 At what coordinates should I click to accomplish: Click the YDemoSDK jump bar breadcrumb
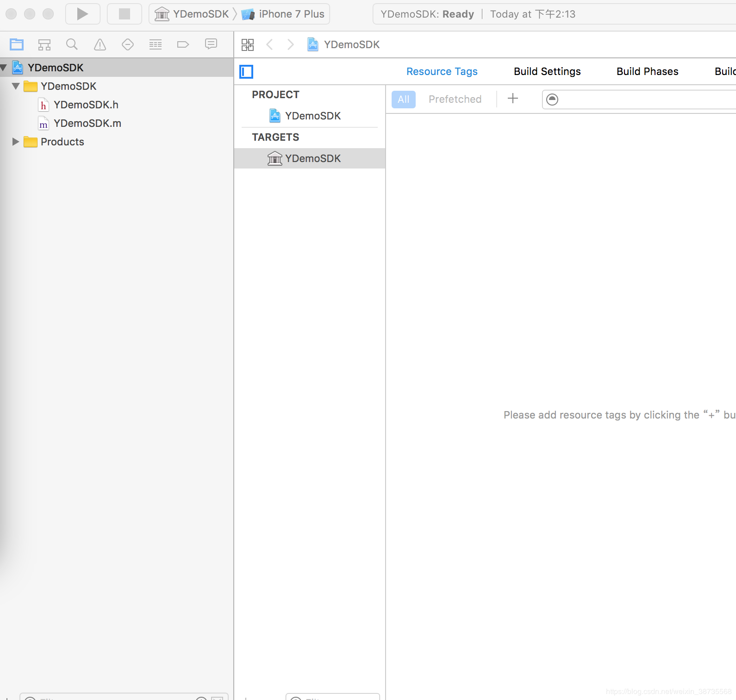[x=343, y=44]
